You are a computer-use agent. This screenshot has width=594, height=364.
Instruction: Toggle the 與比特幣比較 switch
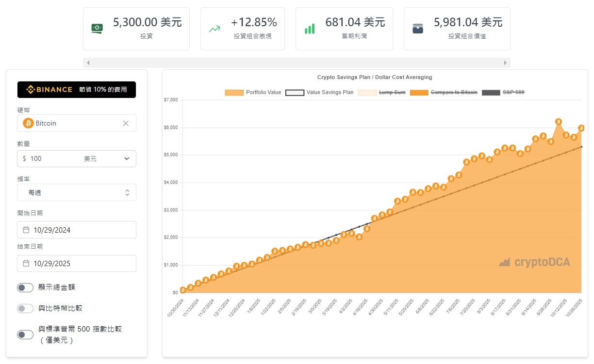click(x=25, y=308)
